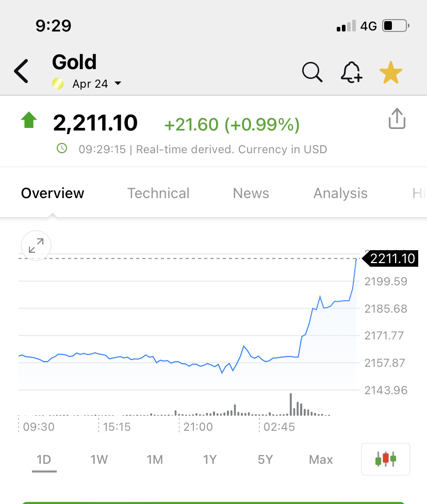Switch to the candlestick chart type
This screenshot has height=504, width=427.
386,459
